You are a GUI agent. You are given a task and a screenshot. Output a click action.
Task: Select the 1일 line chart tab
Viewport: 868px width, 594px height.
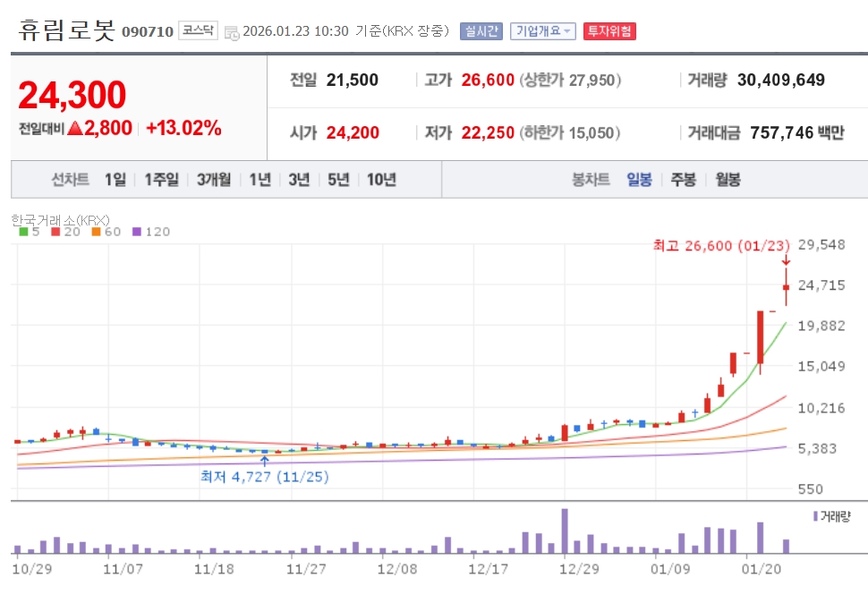115,180
